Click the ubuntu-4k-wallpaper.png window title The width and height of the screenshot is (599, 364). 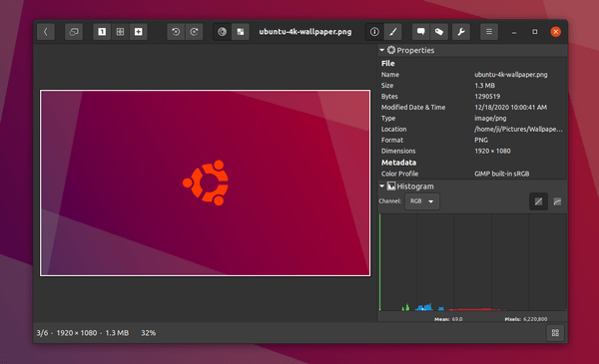[x=305, y=32]
